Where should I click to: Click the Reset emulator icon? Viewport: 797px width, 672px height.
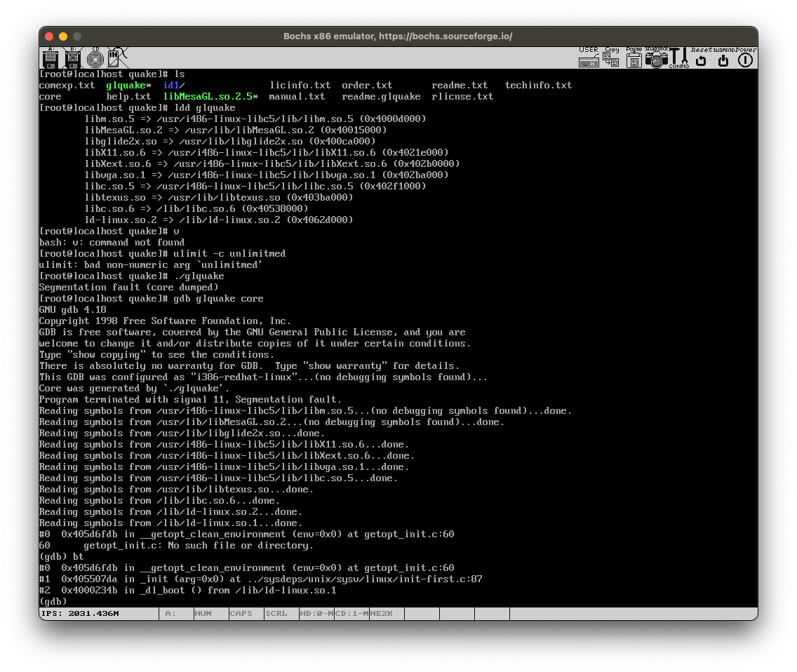coord(701,58)
